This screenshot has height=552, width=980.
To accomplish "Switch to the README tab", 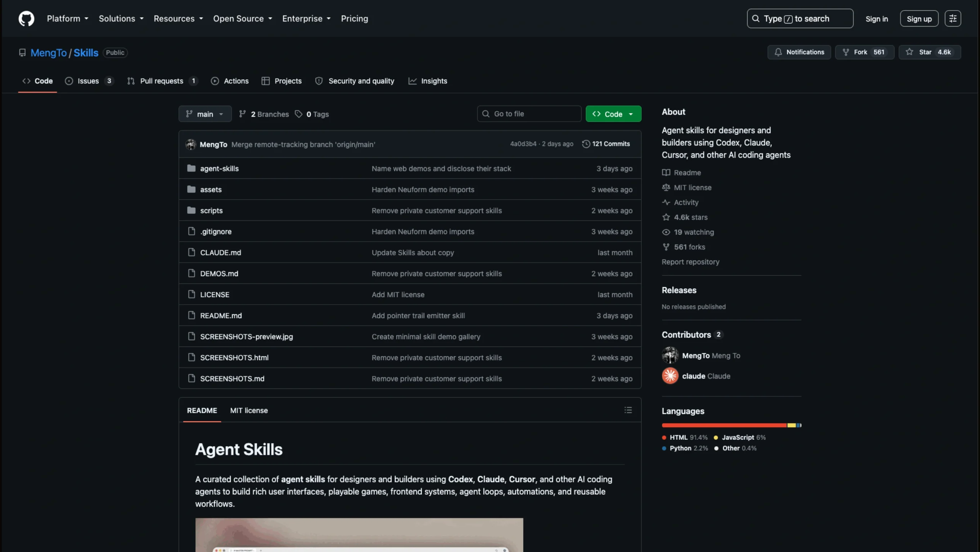I will [202, 410].
